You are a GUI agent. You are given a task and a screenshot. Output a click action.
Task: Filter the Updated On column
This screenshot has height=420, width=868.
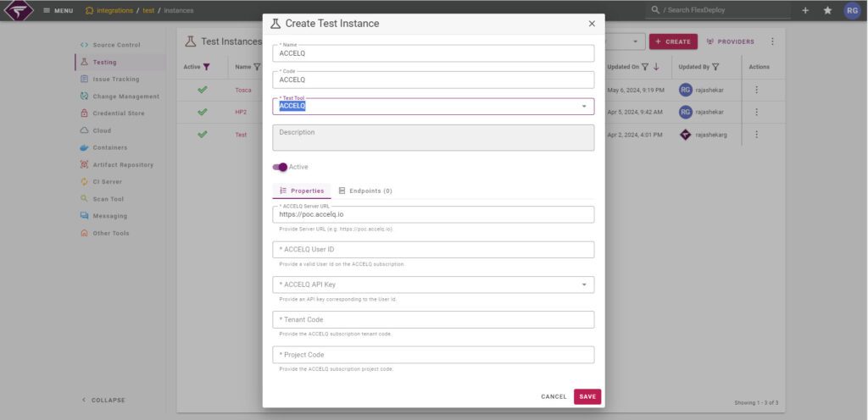click(645, 67)
